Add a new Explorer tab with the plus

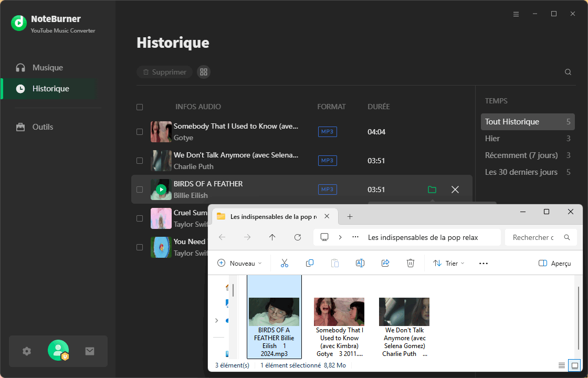[x=350, y=216]
